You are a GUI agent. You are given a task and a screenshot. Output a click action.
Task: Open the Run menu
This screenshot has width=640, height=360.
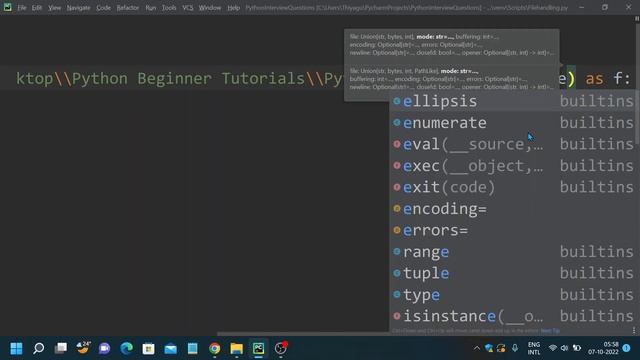click(x=151, y=8)
